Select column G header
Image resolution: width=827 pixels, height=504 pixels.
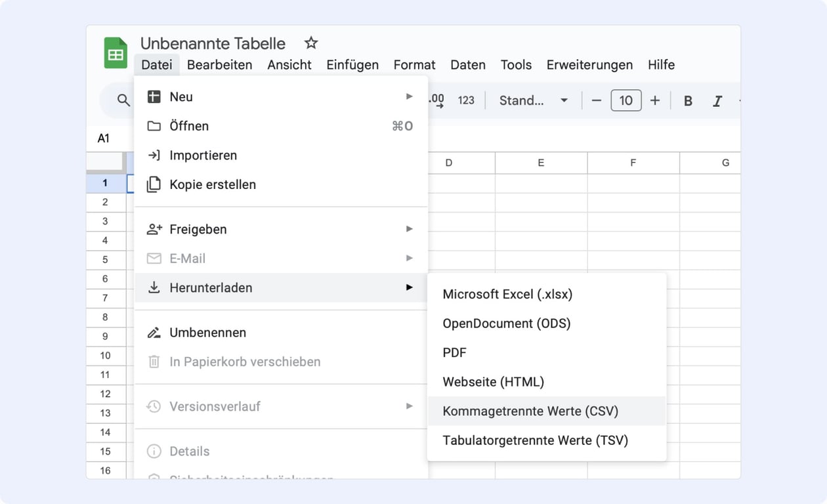pyautogui.click(x=711, y=163)
